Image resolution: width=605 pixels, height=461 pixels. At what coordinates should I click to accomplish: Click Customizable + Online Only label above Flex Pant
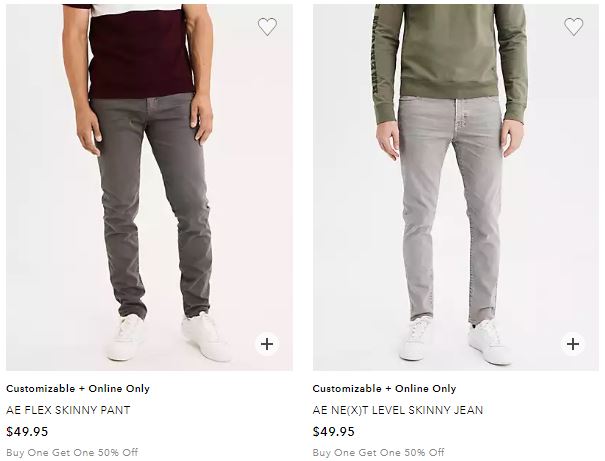click(78, 388)
